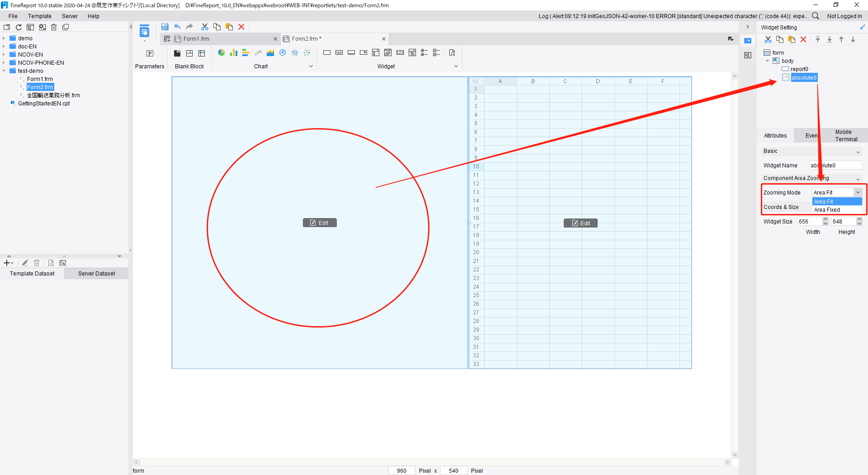Delete absolute0 using the red X icon
Screen dimensions: 868x475
803,40
